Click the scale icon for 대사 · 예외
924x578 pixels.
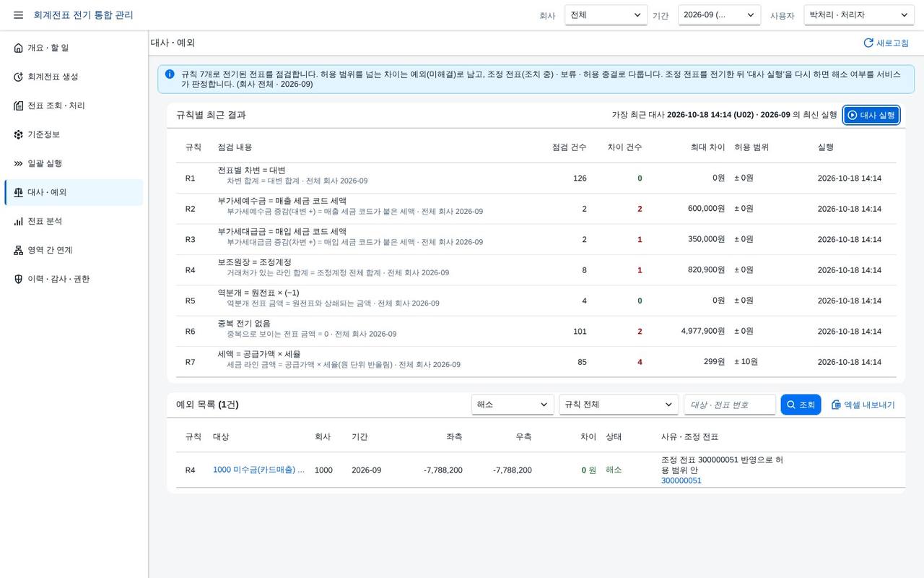coord(19,192)
